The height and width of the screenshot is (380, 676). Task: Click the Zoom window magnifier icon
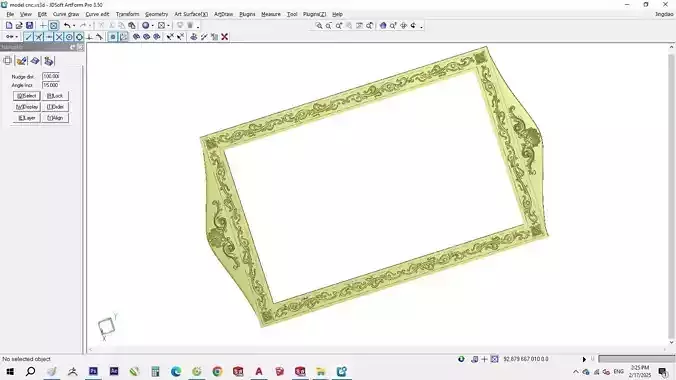319,25
